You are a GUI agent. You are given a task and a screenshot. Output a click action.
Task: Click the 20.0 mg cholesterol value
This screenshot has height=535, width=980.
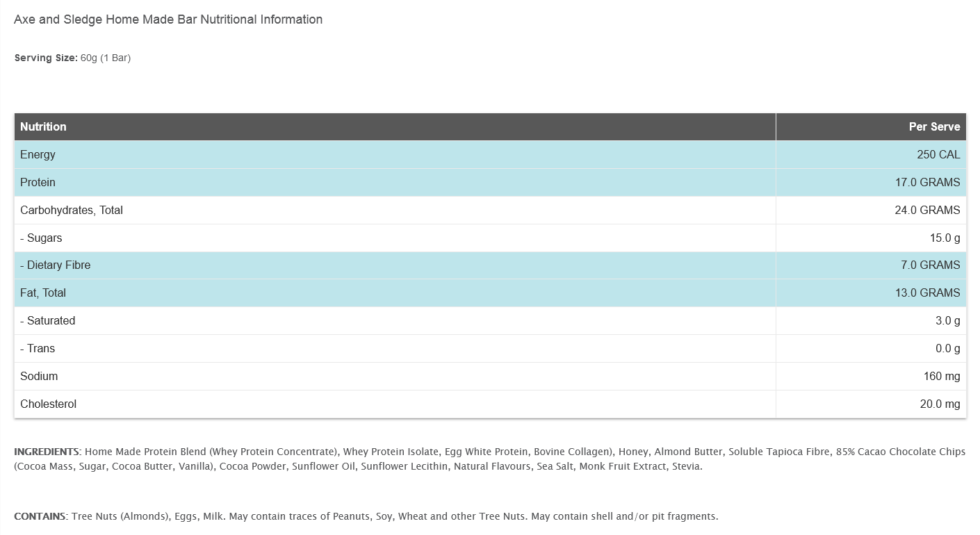(940, 404)
